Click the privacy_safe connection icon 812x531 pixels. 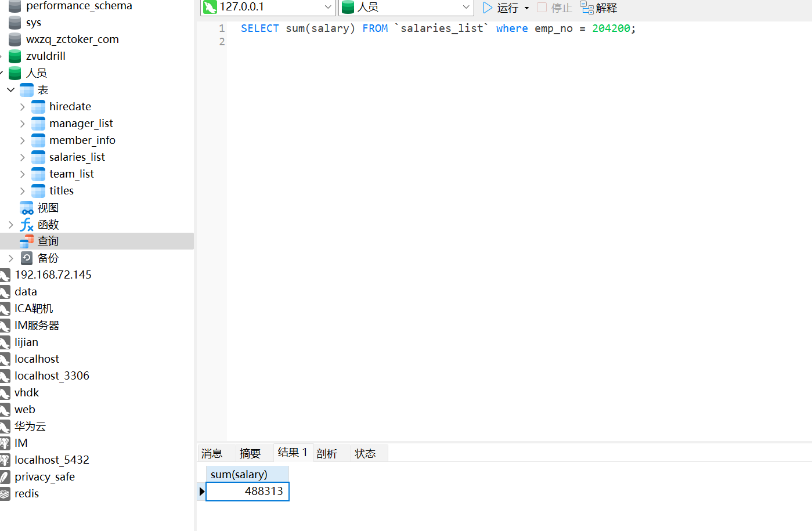5,477
